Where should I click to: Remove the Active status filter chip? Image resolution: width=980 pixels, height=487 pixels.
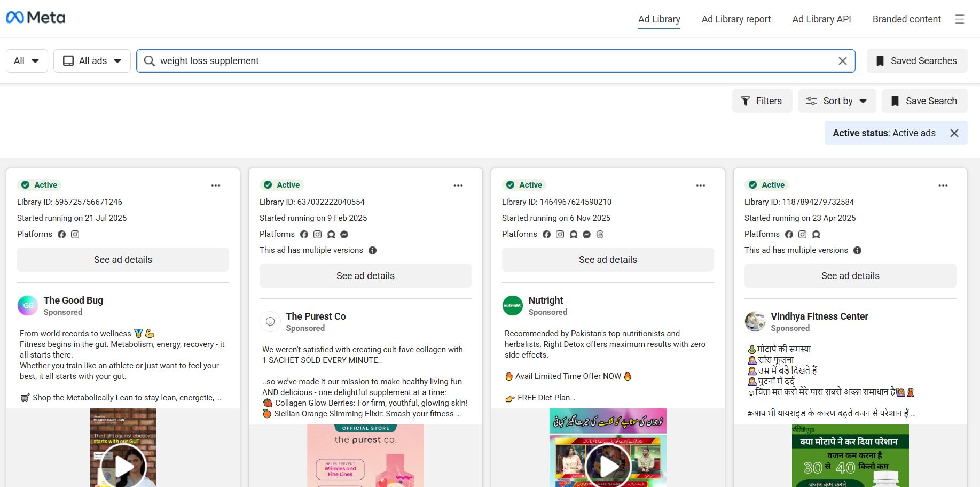click(954, 133)
